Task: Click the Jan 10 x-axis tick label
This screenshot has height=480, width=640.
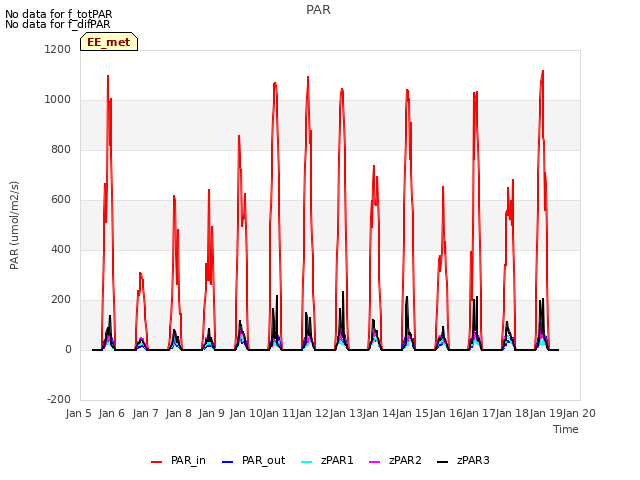Action: pos(246,413)
